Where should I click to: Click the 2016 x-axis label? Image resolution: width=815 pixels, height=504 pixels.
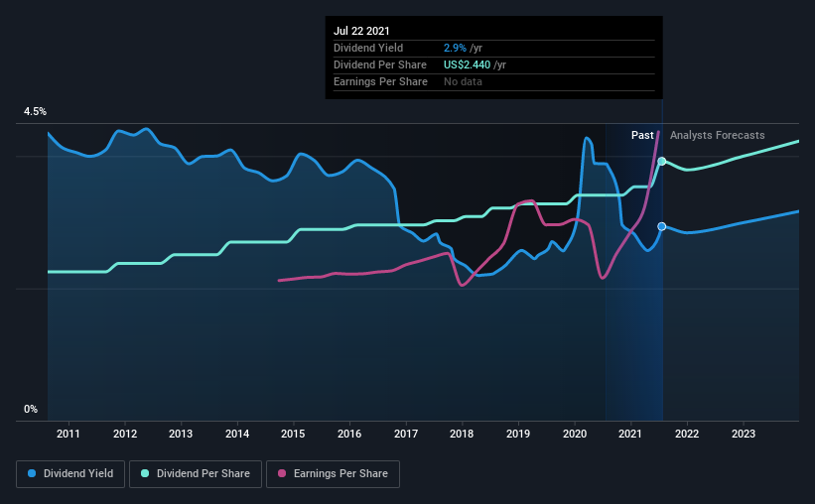coord(349,434)
